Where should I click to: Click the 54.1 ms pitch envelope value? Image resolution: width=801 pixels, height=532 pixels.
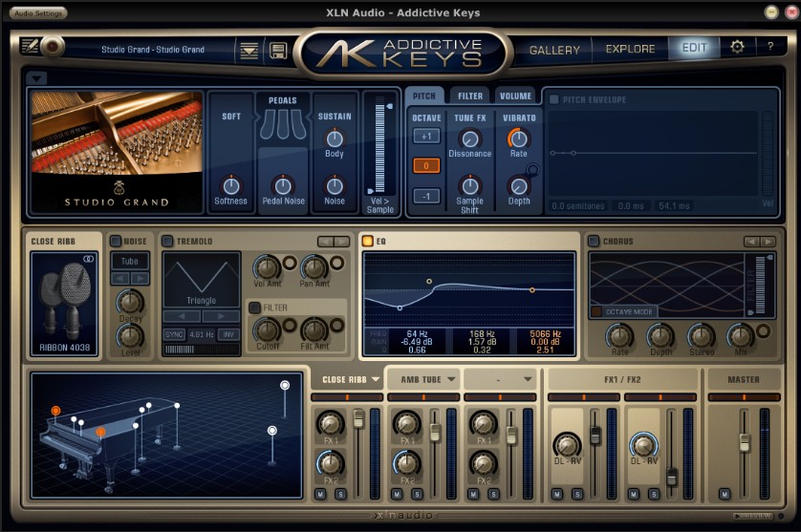[x=674, y=205]
